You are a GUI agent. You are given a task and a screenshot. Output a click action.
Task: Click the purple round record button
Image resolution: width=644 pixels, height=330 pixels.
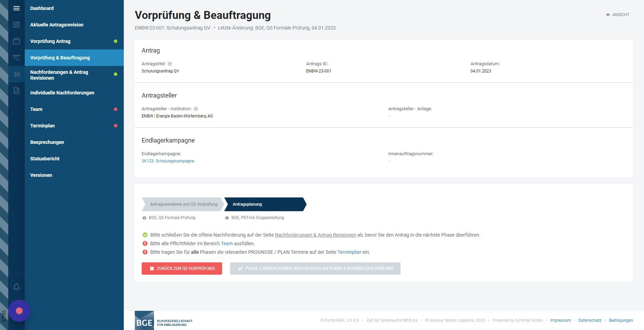[19, 311]
